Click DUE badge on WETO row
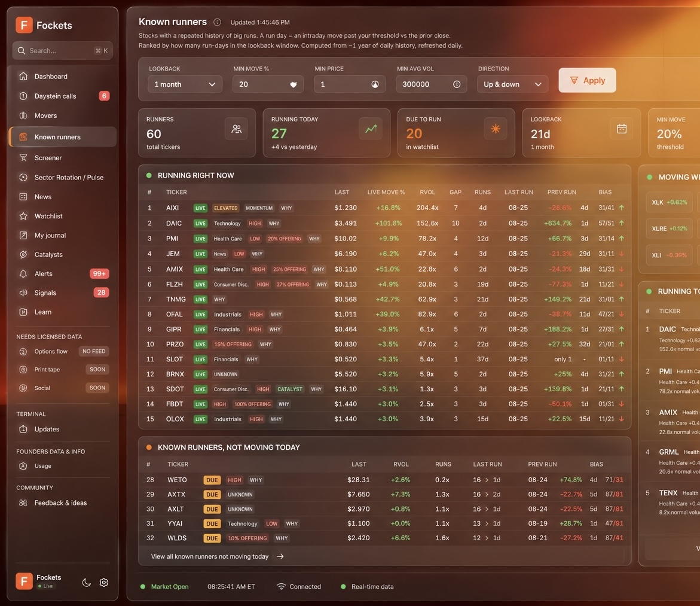This screenshot has height=606, width=700. coord(212,480)
